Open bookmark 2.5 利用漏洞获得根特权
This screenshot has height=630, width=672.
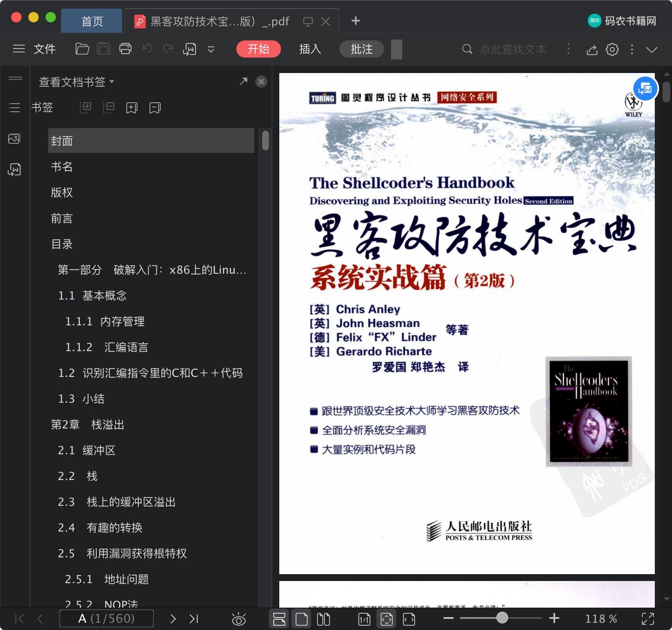[x=122, y=554]
